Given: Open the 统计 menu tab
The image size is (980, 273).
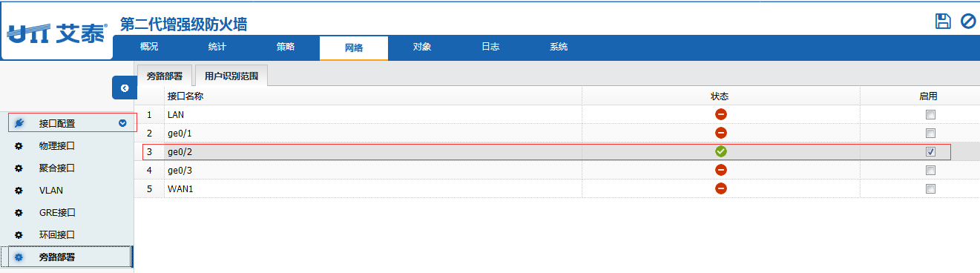Looking at the screenshot, I should pyautogui.click(x=217, y=47).
